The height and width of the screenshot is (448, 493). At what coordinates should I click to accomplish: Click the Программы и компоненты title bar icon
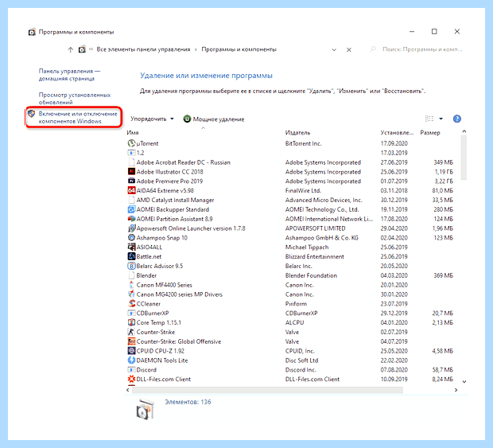click(x=32, y=32)
